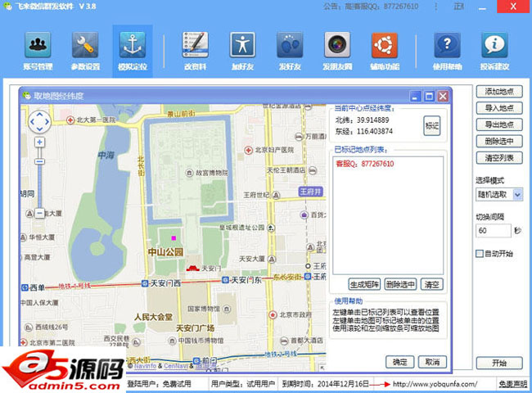Image resolution: width=532 pixels, height=393 pixels.
Task: Click 用户类型 试用用户 status text
Action: 242,384
